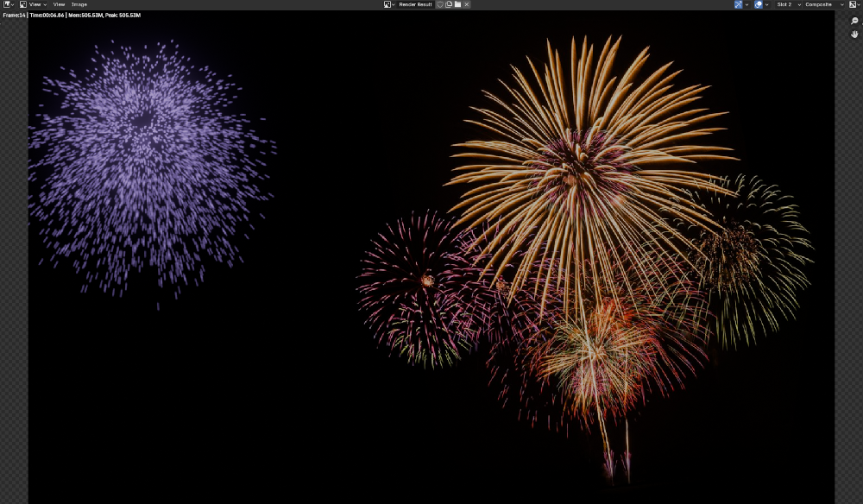Toggle gizmo visibility button
The width and height of the screenshot is (863, 504).
(x=738, y=4)
